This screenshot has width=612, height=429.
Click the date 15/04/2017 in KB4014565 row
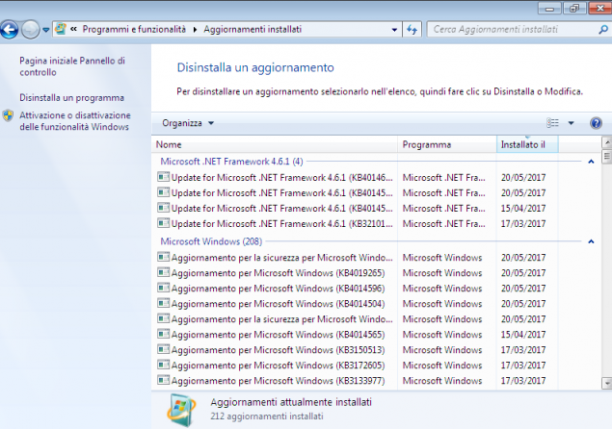coord(523,335)
